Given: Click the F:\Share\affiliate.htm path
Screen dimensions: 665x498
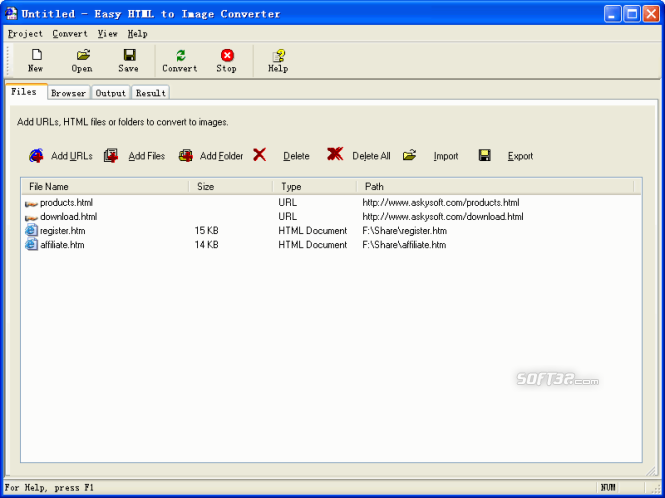Looking at the screenshot, I should 404,245.
